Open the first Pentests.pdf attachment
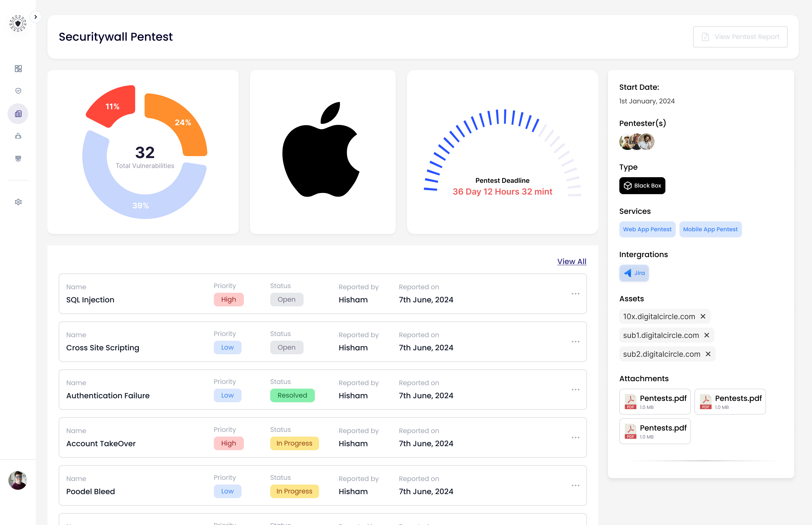 tap(655, 402)
